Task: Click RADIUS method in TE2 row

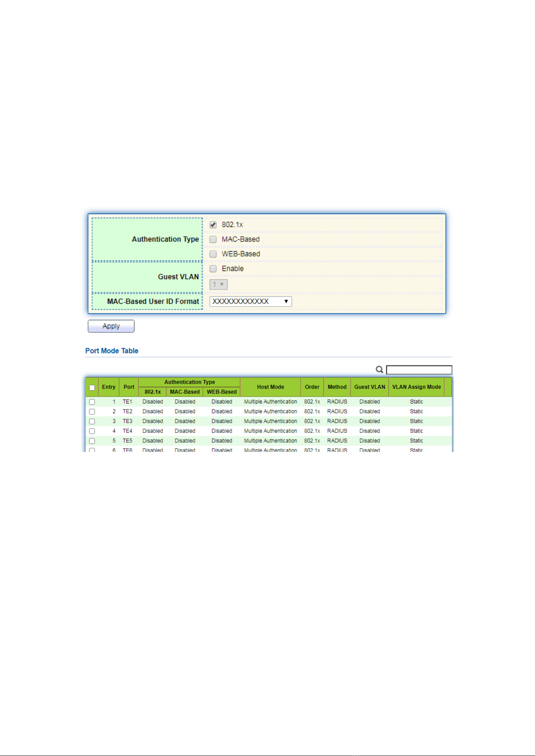Action: point(337,412)
